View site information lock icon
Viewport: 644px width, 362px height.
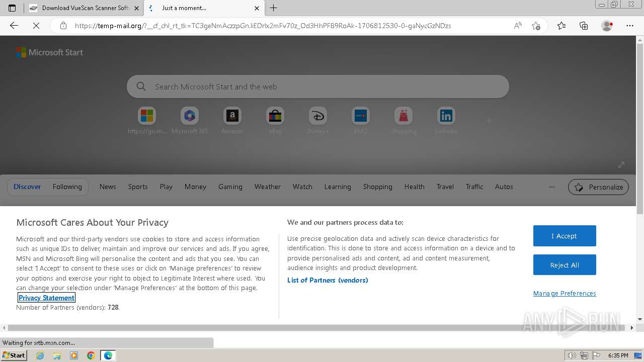(63, 26)
